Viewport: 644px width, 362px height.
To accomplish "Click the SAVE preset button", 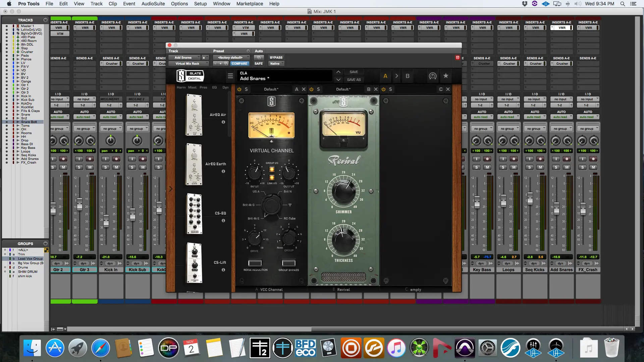I will (x=354, y=72).
